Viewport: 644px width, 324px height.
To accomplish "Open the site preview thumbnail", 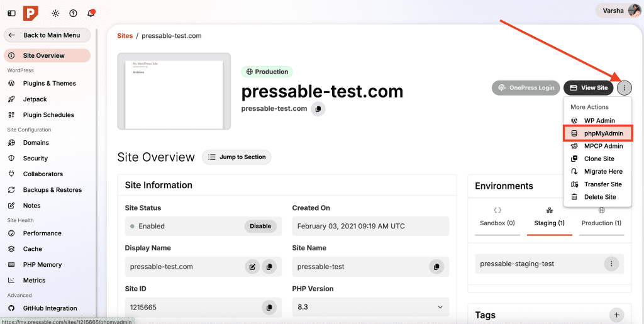I will 174,91.
